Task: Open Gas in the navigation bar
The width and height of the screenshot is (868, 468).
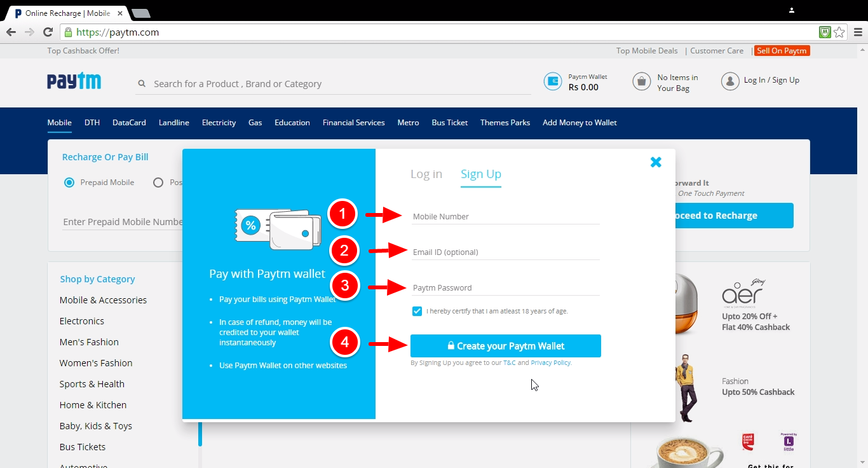Action: [255, 123]
